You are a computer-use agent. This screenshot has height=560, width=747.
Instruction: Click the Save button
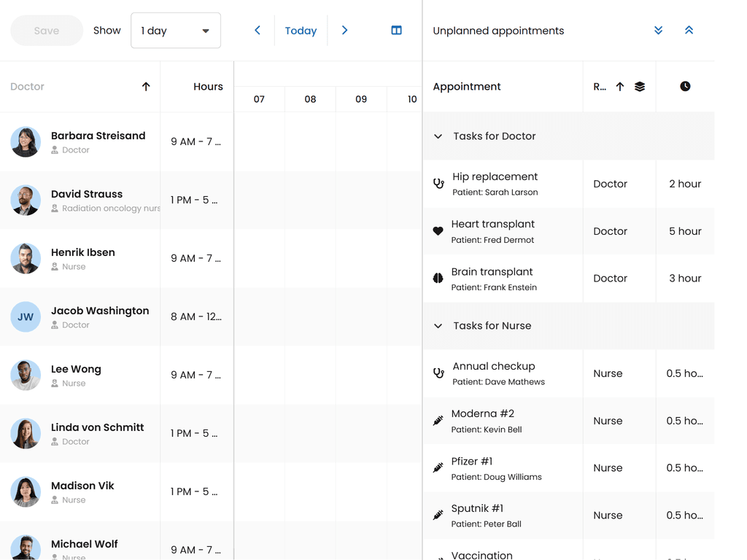click(47, 31)
